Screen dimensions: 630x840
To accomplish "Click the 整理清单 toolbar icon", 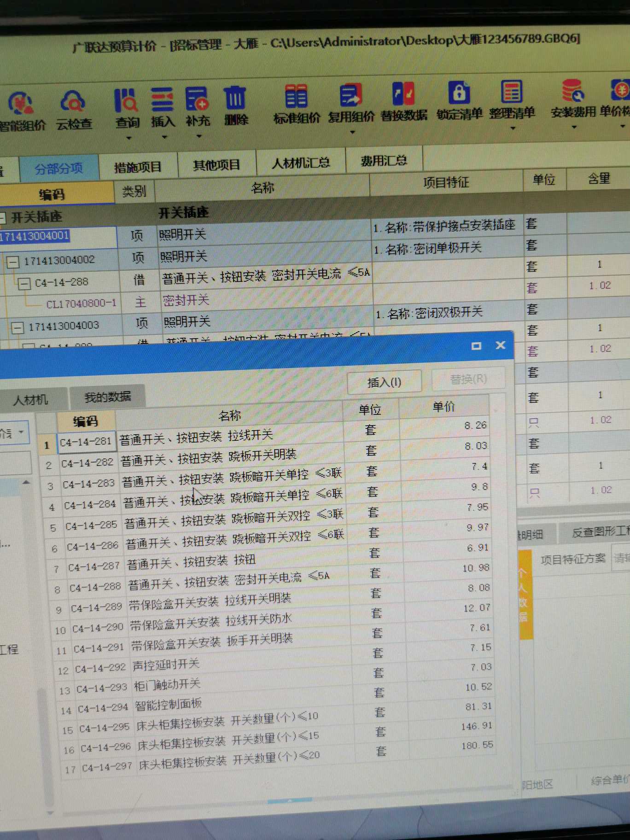I will pos(512,99).
